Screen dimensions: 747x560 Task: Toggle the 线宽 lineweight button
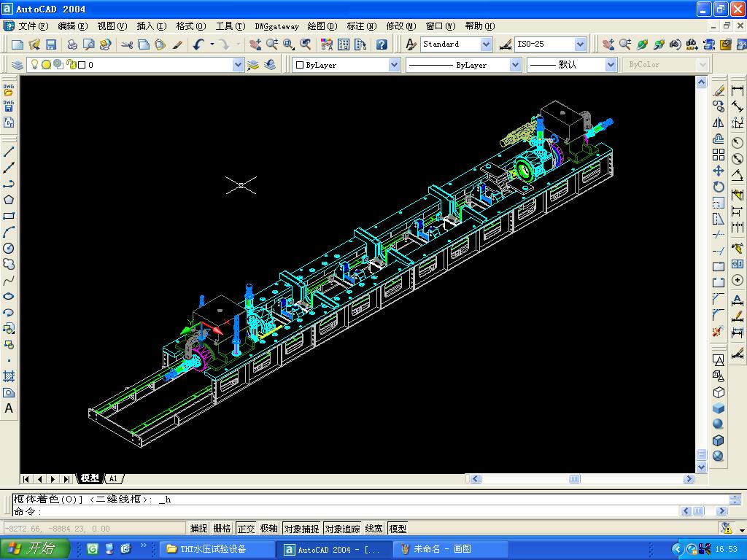[374, 528]
